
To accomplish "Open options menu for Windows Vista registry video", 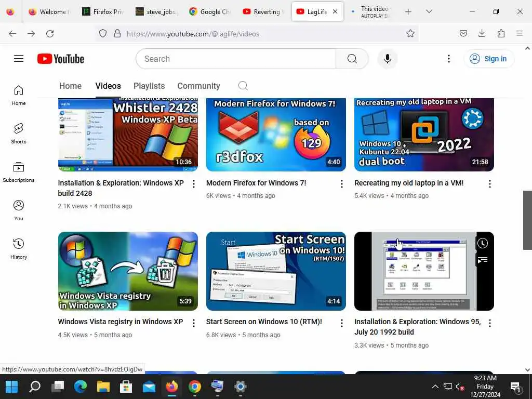I will pyautogui.click(x=194, y=323).
